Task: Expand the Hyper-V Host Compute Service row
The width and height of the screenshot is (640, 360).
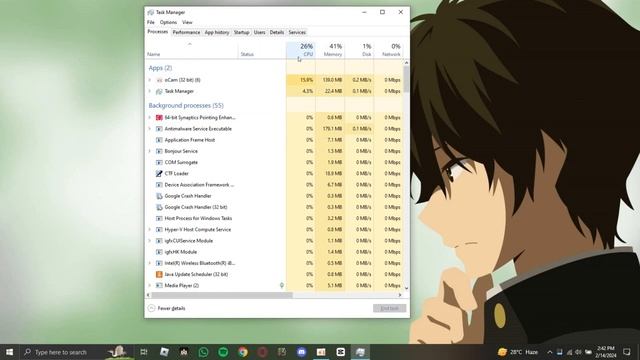Action: pos(150,229)
